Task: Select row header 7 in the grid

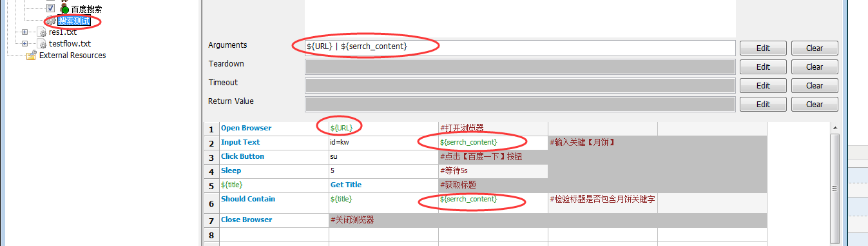Action: 211,221
